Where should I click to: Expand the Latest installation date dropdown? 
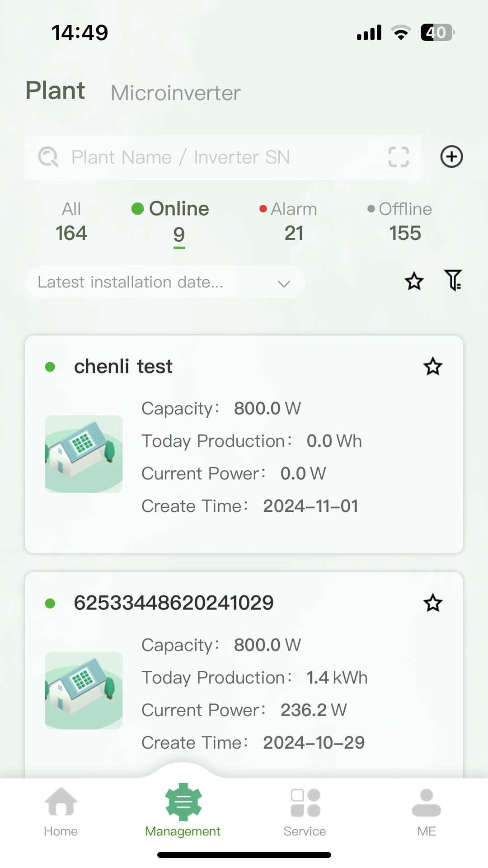point(164,282)
